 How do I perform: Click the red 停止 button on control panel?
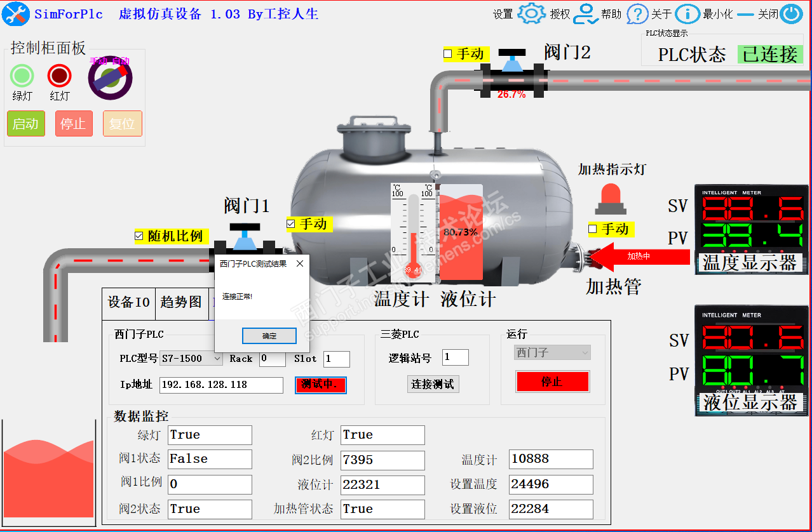(74, 124)
